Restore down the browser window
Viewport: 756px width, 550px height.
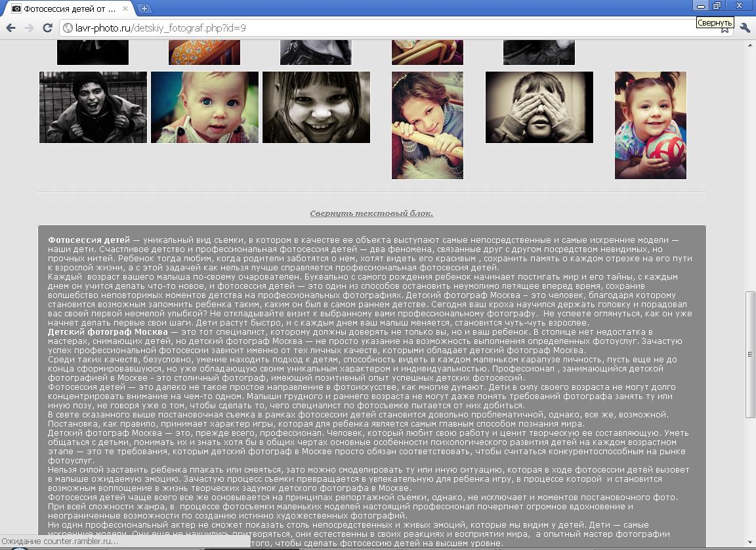coord(717,6)
